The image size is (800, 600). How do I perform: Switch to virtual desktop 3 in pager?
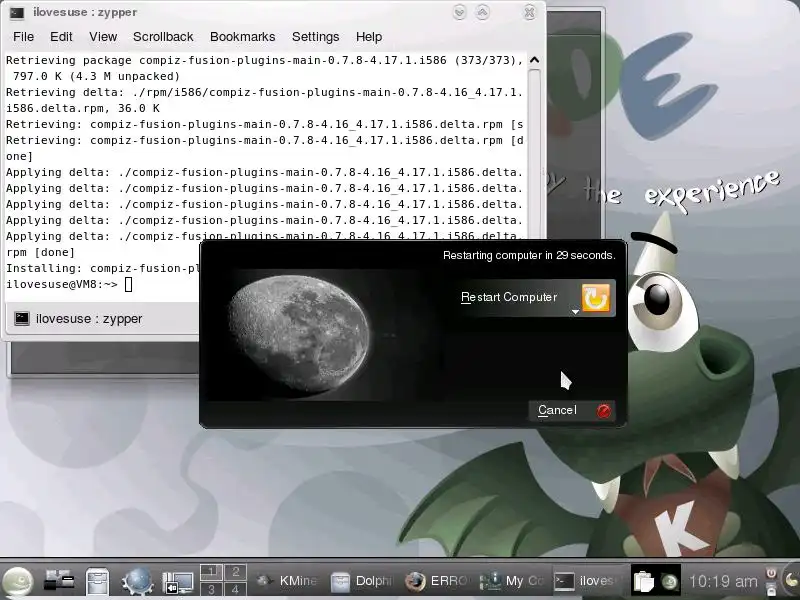click(x=211, y=588)
